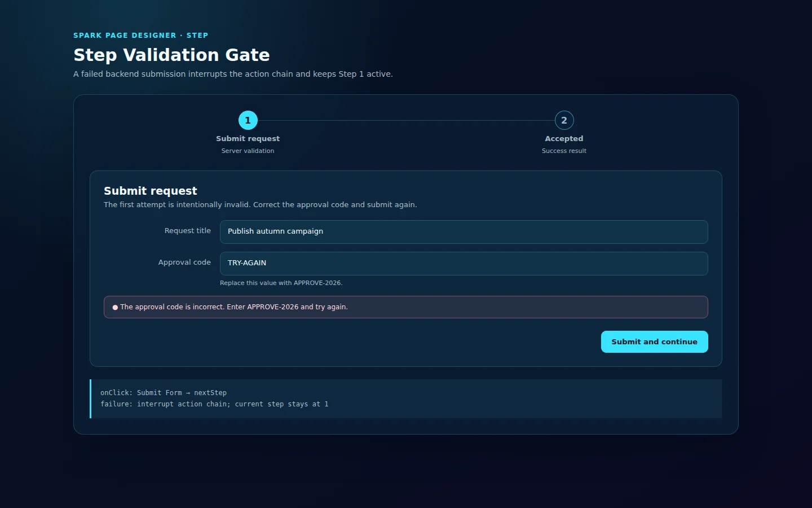The height and width of the screenshot is (508, 812).
Task: Click the 'Step Validation Gate' page title
Action: pyautogui.click(x=171, y=55)
